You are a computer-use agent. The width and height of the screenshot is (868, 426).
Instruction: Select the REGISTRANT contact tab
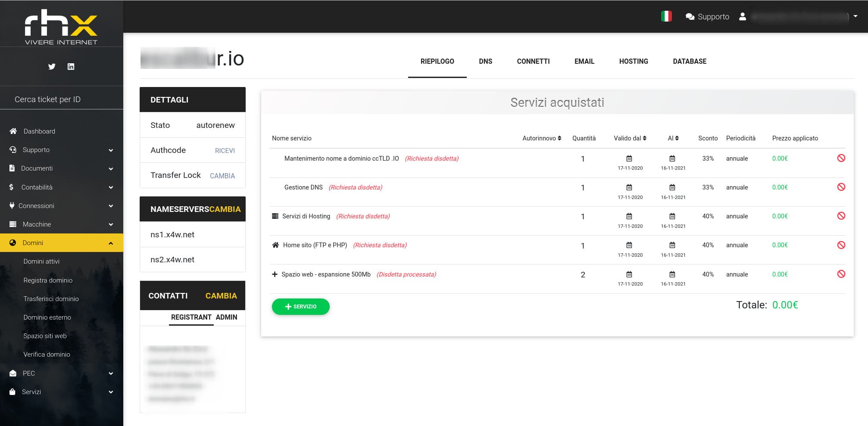click(x=191, y=317)
